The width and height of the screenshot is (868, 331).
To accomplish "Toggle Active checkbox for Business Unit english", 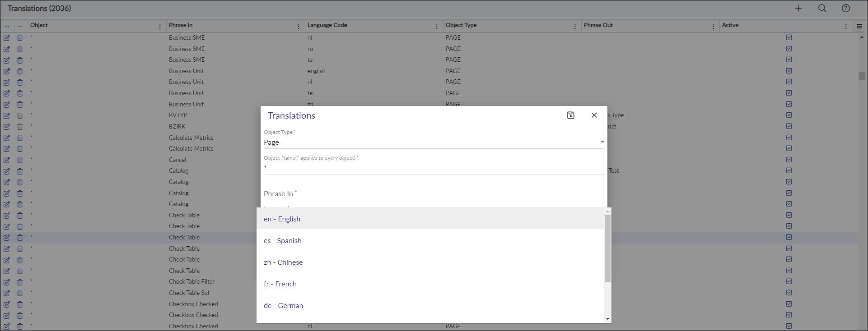I will [x=789, y=71].
